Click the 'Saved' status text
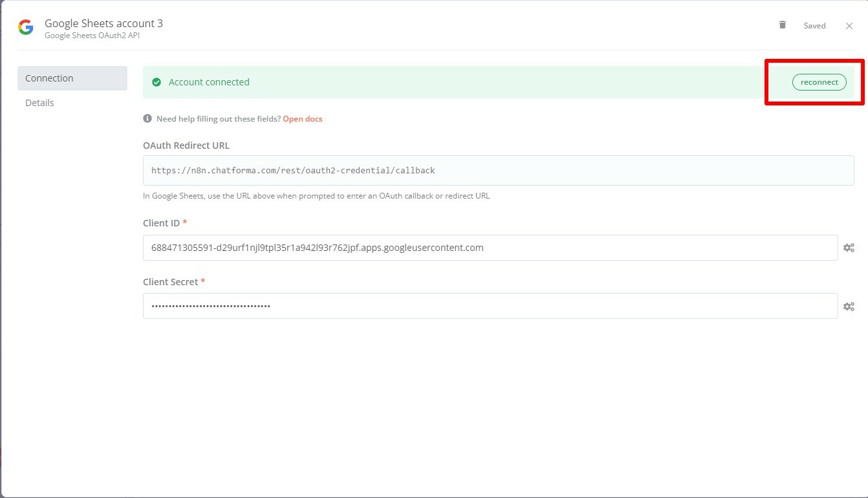 tap(814, 26)
